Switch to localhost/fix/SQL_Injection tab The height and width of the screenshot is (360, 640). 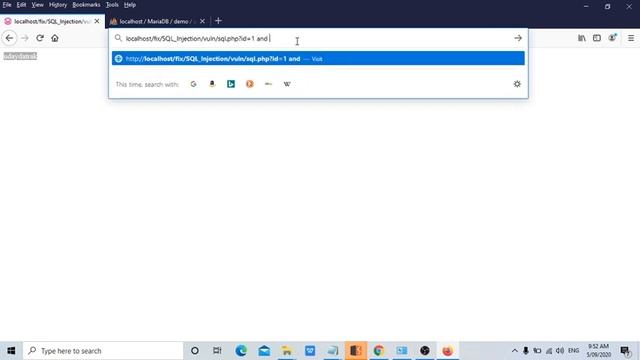(x=52, y=21)
